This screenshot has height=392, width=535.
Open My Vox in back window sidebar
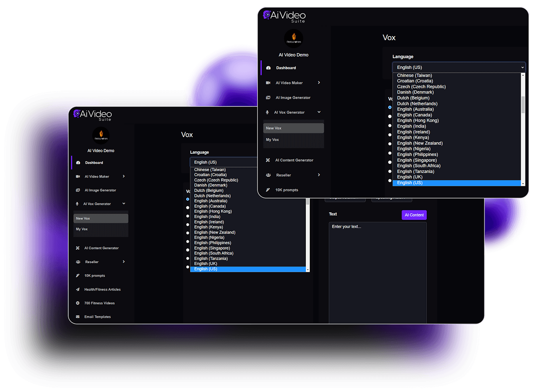click(x=101, y=229)
